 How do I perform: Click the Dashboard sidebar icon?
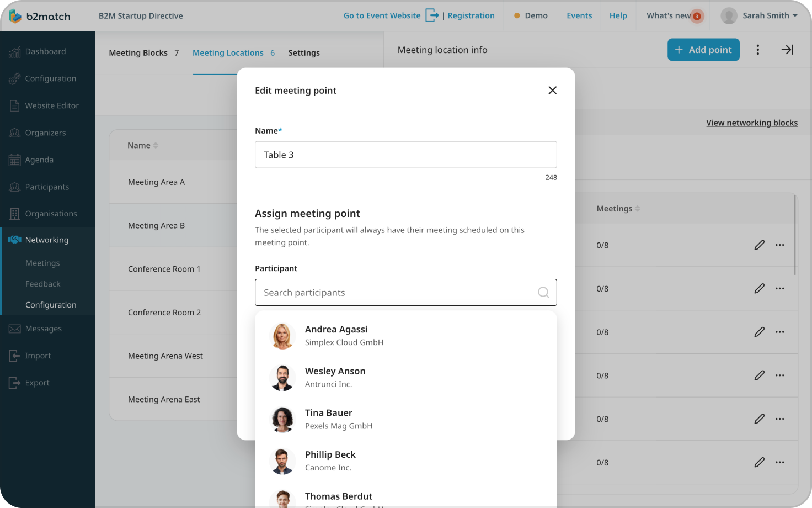pyautogui.click(x=15, y=52)
